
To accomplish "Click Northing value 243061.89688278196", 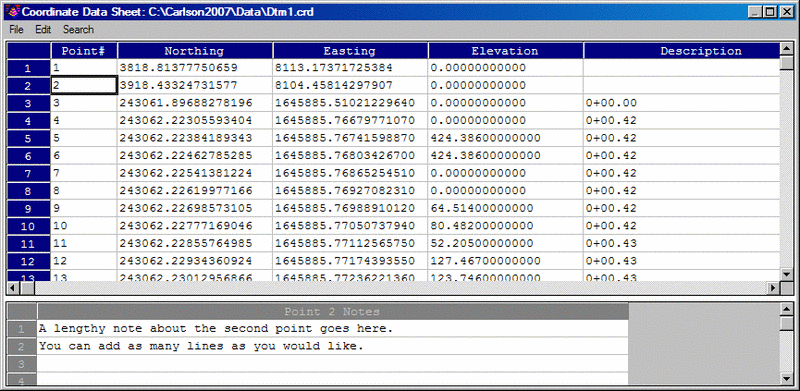I will click(x=195, y=103).
